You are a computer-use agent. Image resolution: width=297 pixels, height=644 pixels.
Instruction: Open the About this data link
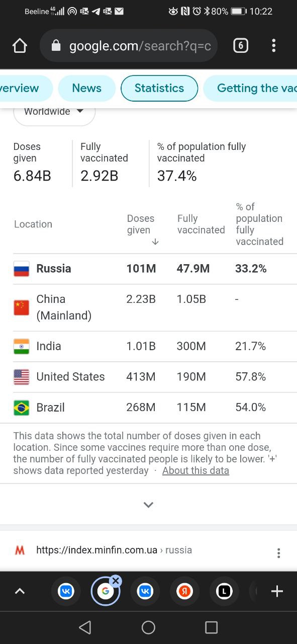[x=195, y=471]
